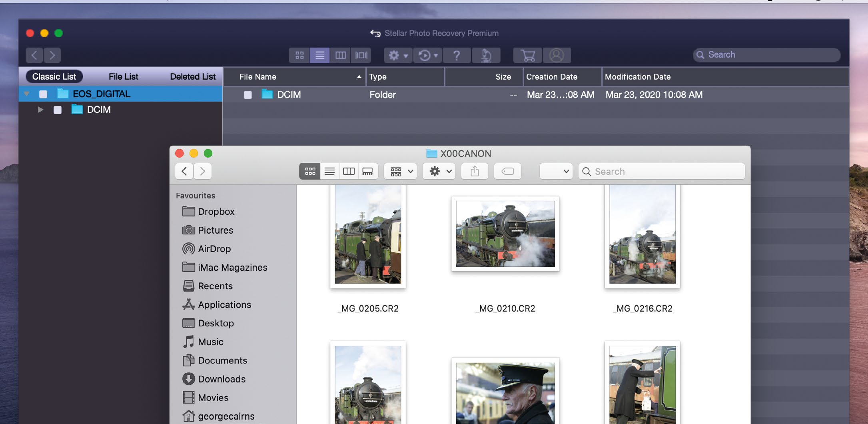
Task: Open Stellar settings gear menu
Action: pos(398,55)
